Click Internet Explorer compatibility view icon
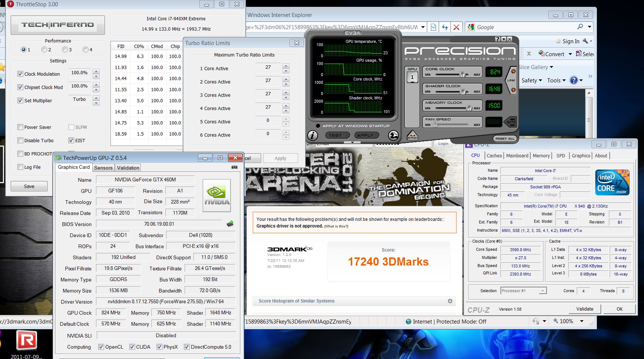The width and height of the screenshot is (644, 359). (434, 27)
